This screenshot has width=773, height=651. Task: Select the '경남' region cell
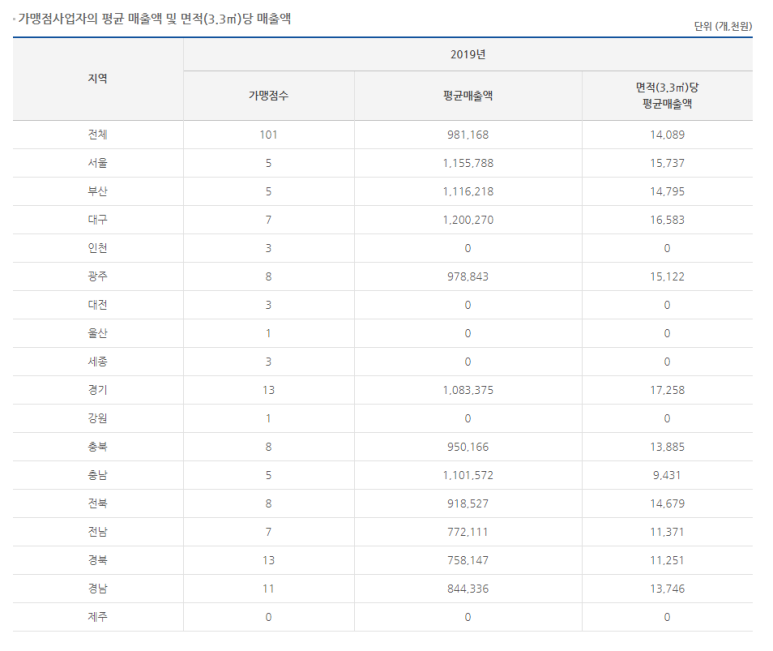click(98, 588)
